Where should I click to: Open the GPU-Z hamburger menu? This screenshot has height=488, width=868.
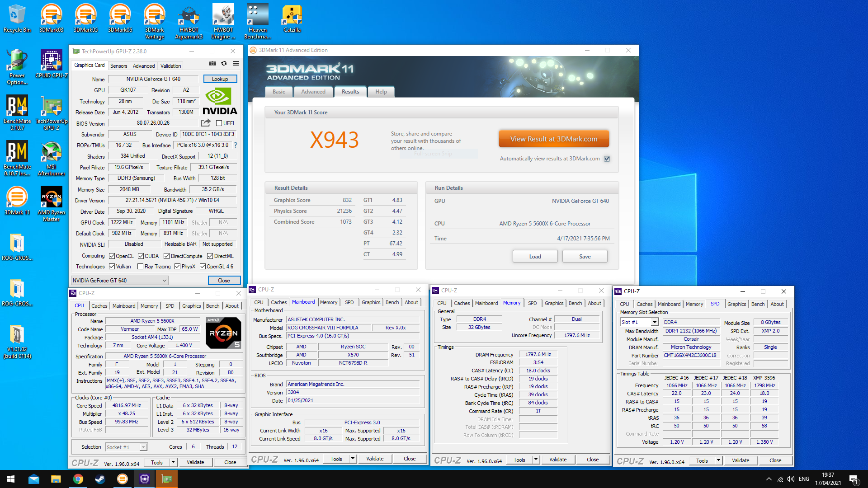coord(236,64)
